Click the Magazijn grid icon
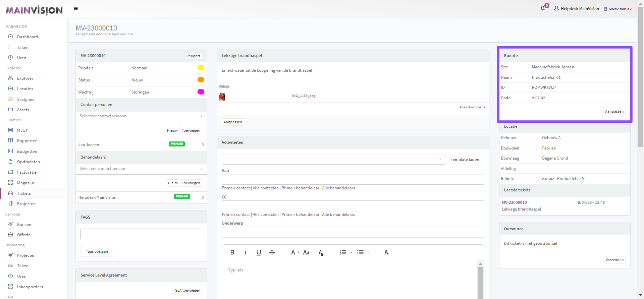Viewport: 644px width, 299px height. (10, 183)
